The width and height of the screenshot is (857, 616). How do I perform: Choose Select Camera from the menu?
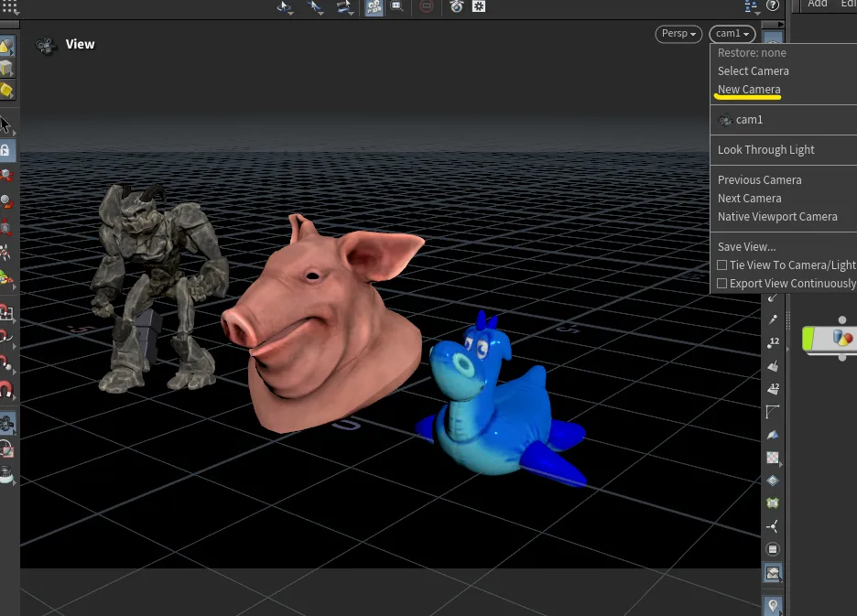tap(754, 71)
